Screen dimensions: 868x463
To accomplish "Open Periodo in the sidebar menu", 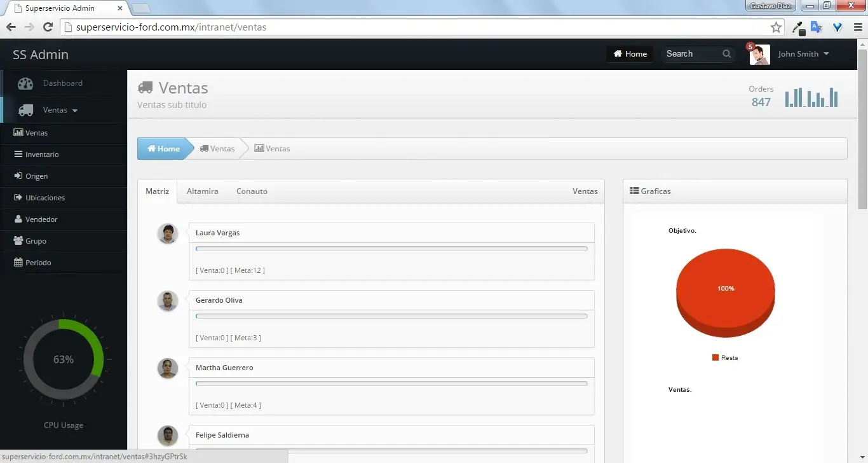I will 64,263.
